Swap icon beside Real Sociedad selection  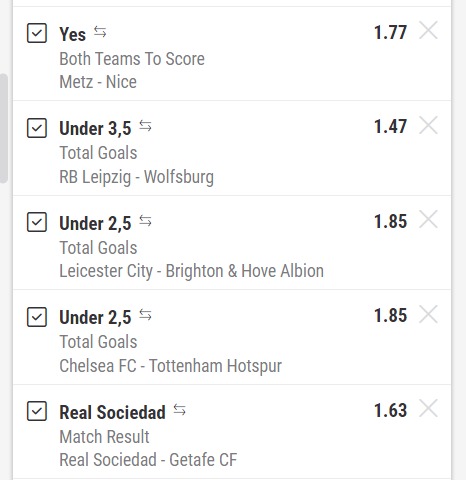pos(180,410)
